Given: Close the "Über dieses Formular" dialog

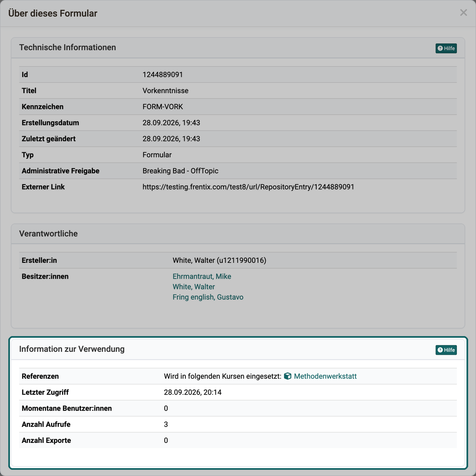Looking at the screenshot, I should point(463,13).
